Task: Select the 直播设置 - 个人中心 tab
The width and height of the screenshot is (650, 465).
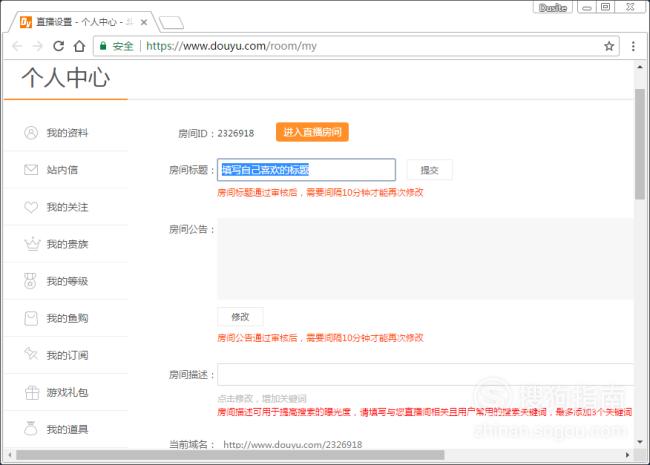Action: pyautogui.click(x=83, y=22)
